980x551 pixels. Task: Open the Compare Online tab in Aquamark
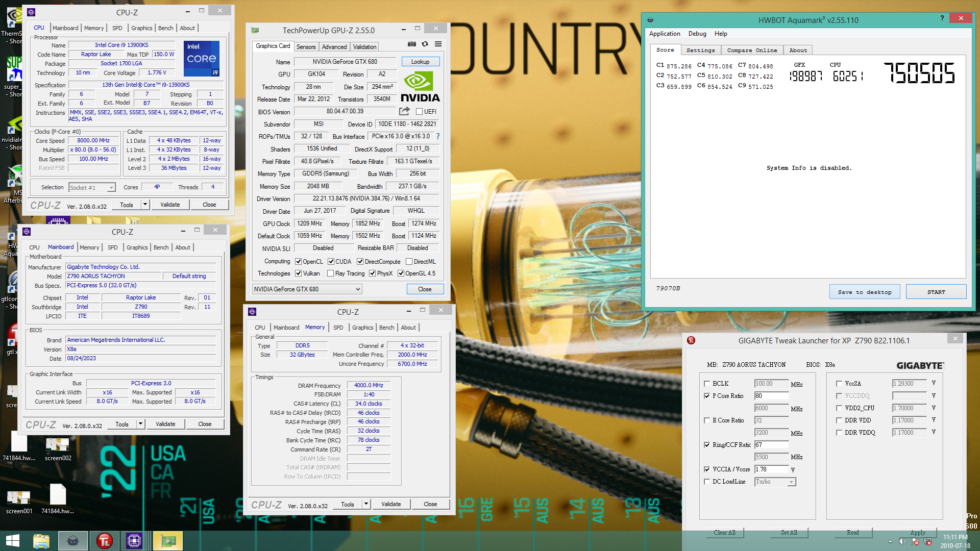click(752, 50)
